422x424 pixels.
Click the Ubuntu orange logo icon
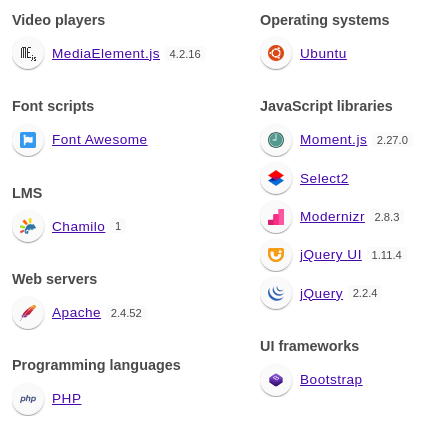click(x=276, y=53)
